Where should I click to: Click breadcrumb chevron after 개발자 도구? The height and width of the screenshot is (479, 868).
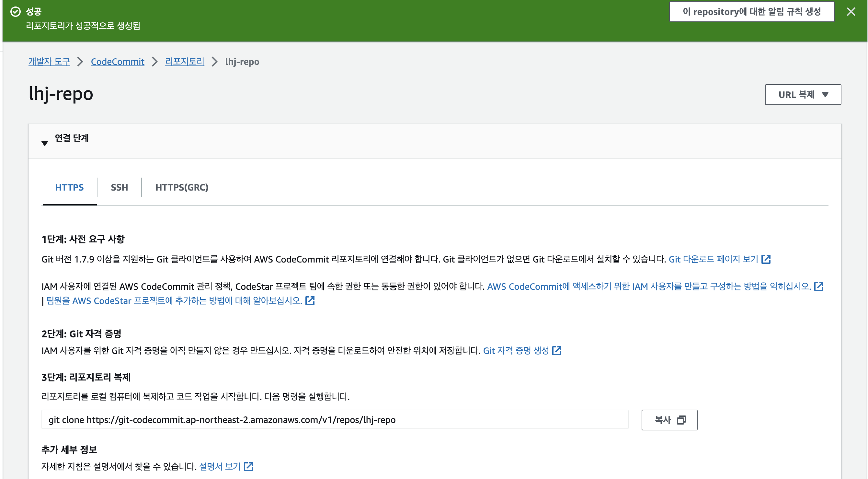[80, 62]
